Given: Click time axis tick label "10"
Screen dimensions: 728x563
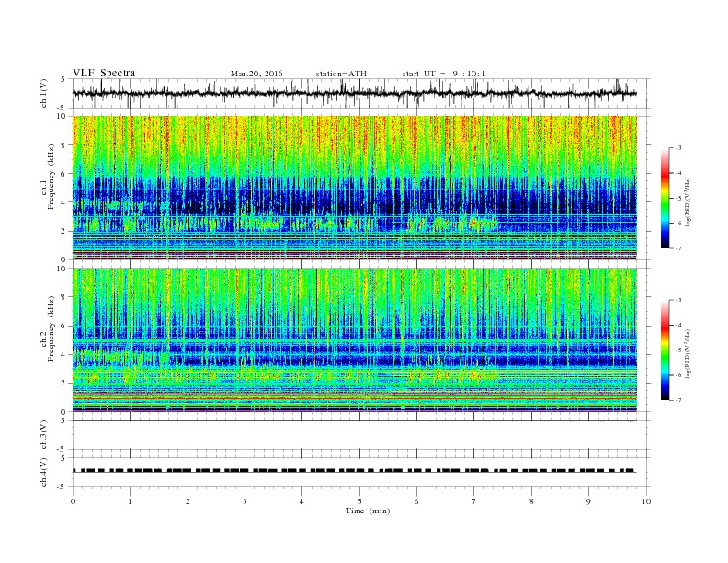Looking at the screenshot, I should tap(646, 501).
